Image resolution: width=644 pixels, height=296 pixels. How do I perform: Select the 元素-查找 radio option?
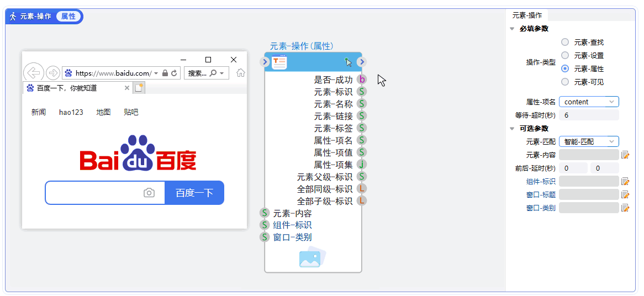coord(565,42)
